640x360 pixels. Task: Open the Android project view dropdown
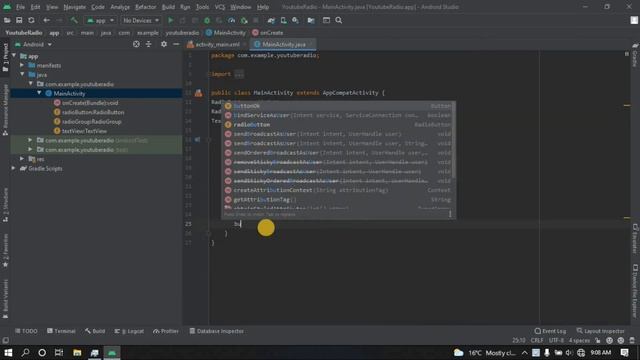(x=33, y=44)
